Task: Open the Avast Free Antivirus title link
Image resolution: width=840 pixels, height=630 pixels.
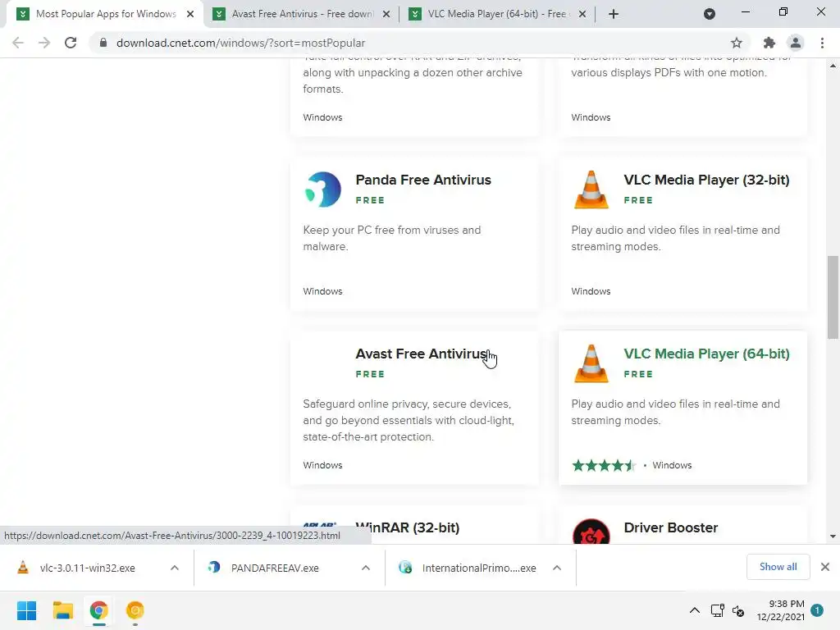Action: (x=422, y=354)
